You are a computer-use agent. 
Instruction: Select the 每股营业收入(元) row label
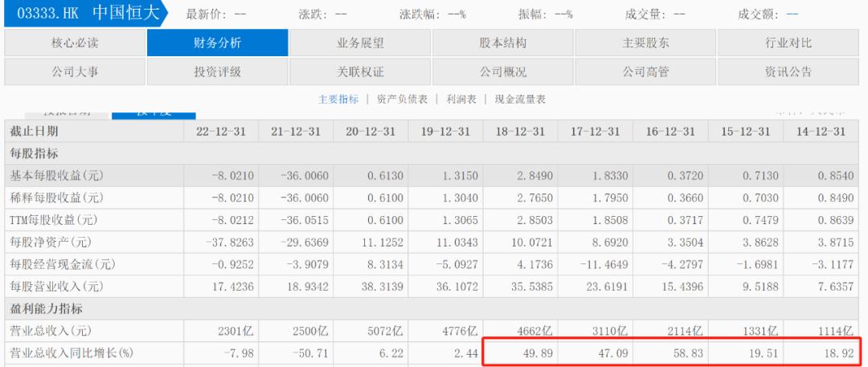pyautogui.click(x=56, y=287)
